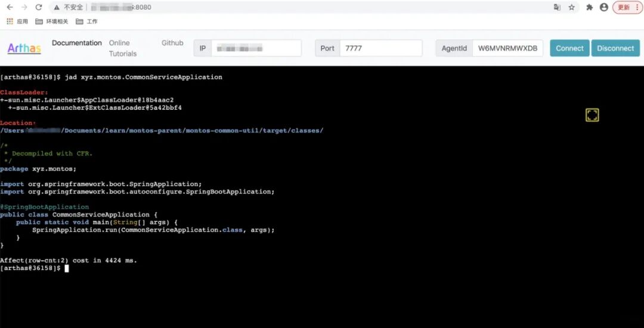Bookmark this page with the star icon
The image size is (644, 328).
(571, 7)
